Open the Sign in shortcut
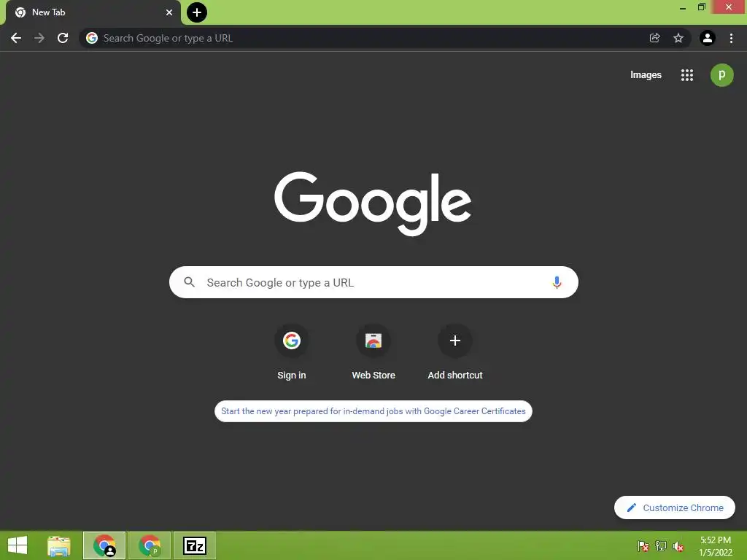This screenshot has width=747, height=560. 292,353
